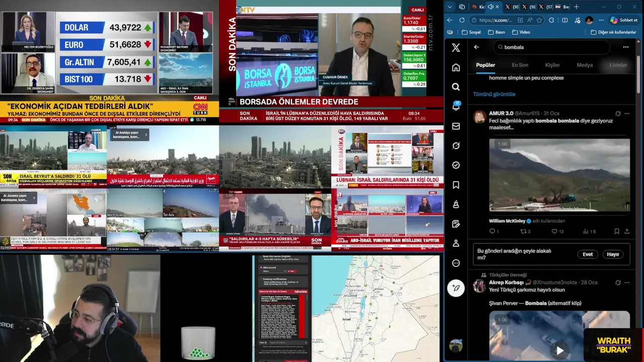Open Bookmarks icon in X sidebar

(456, 185)
